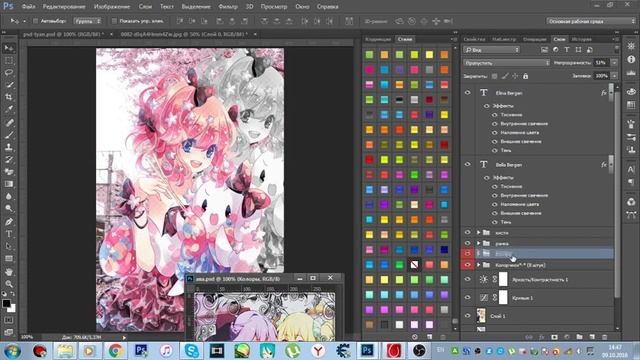Switch to the Стили tab
Image resolution: width=640 pixels, height=360 pixels.
coord(405,39)
